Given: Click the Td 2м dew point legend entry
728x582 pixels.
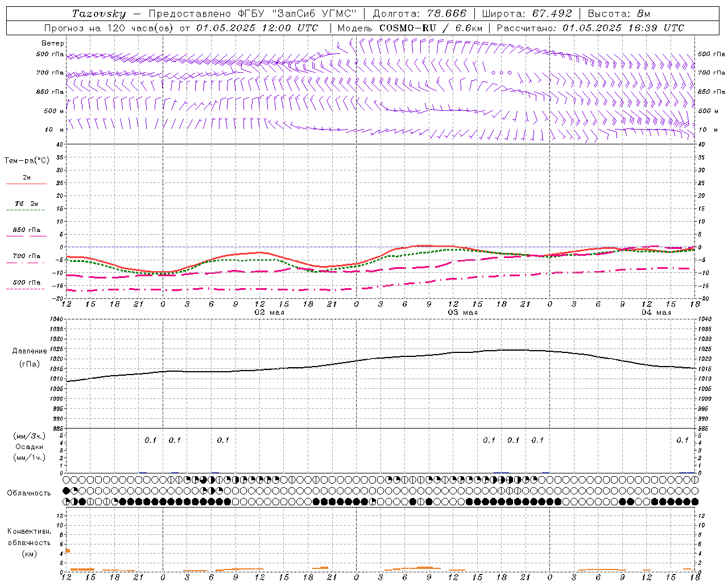Looking at the screenshot, I should click(x=27, y=203).
